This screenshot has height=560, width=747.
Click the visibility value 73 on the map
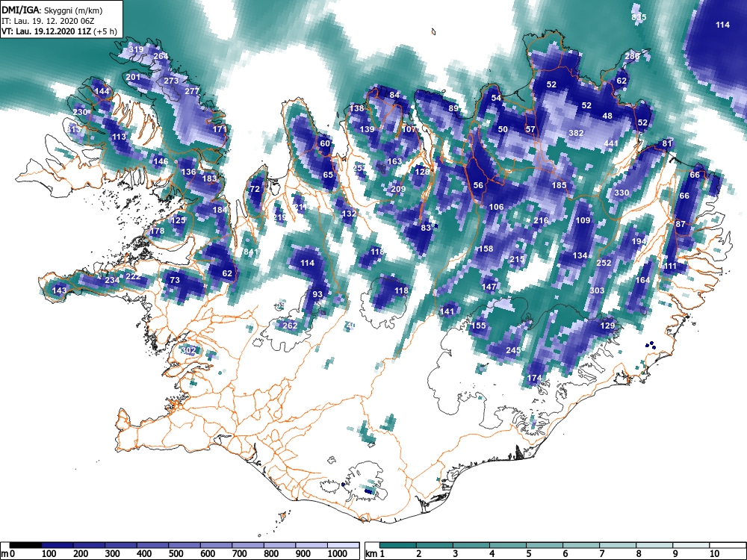point(175,280)
